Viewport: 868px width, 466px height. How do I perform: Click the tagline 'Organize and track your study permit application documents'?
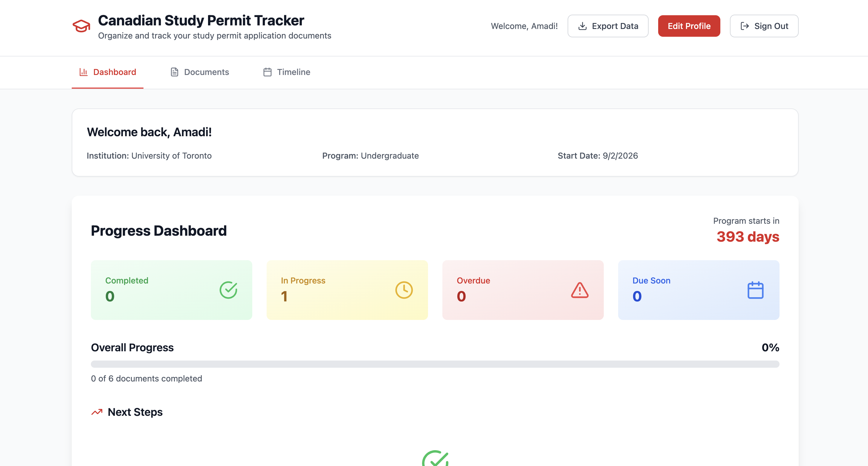(x=215, y=36)
